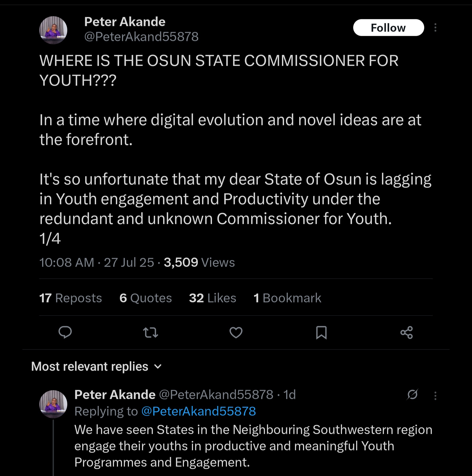Screen dimensions: 472x476
Task: Open the three-dot menu on the reply
Action: [435, 396]
